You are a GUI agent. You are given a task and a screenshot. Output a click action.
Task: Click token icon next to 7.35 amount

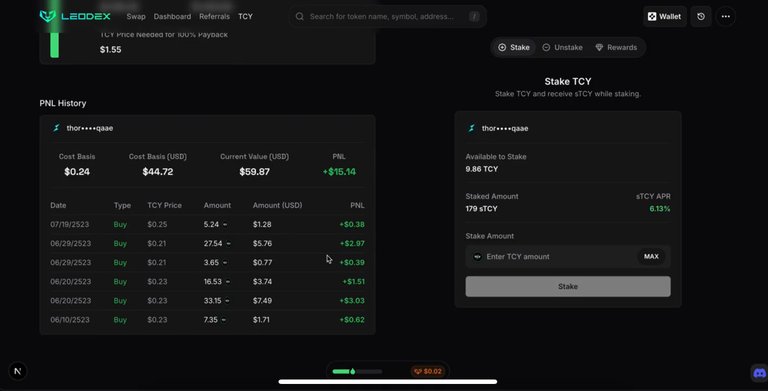pos(223,320)
